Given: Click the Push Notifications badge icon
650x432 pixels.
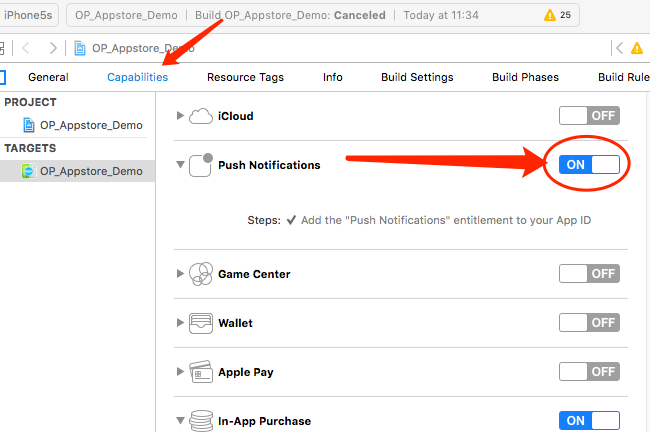Looking at the screenshot, I should click(x=201, y=165).
